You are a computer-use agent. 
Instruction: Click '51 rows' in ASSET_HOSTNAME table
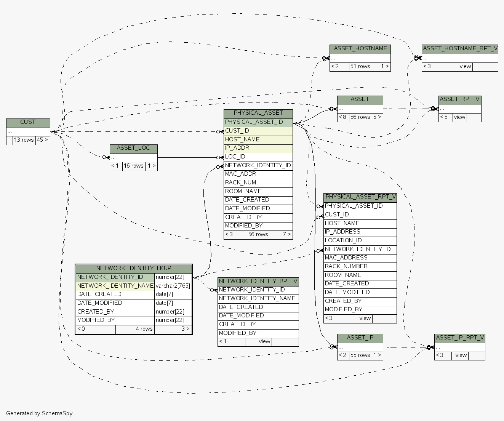(360, 67)
